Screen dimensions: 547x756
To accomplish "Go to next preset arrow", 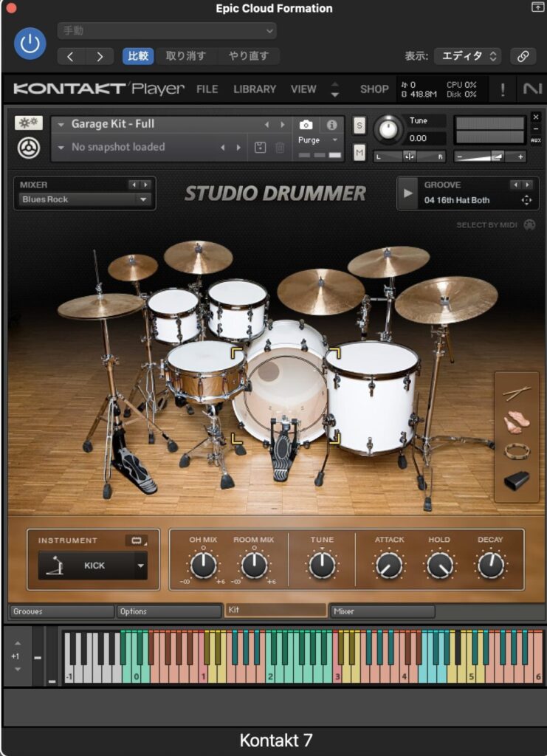I will (99, 56).
